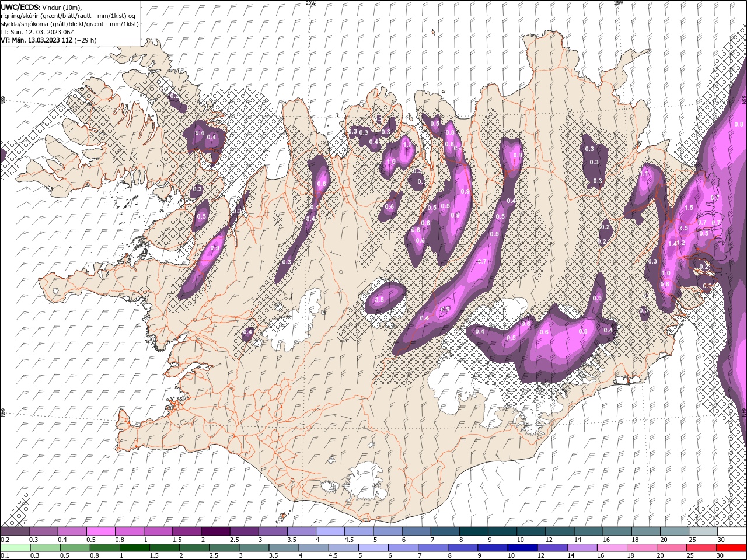Screen dimensions: 747x560
Task: Click the dark teal snow swatch between 8 and 9
Action: [x=473, y=531]
